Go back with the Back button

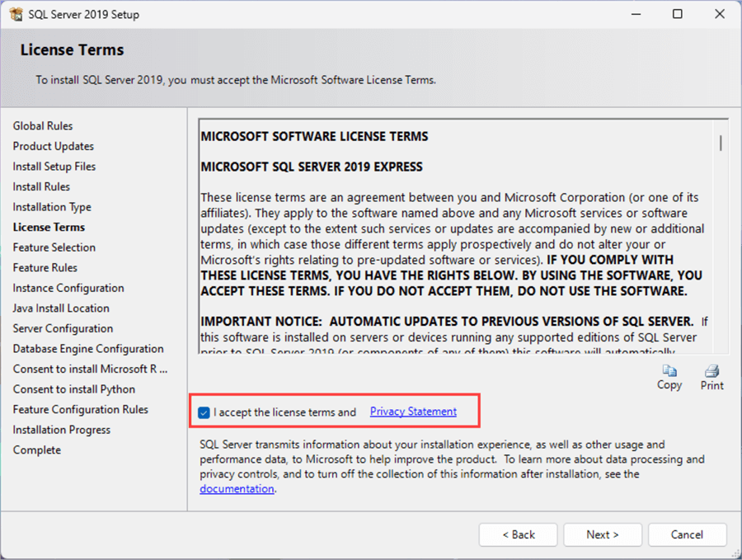tap(519, 534)
